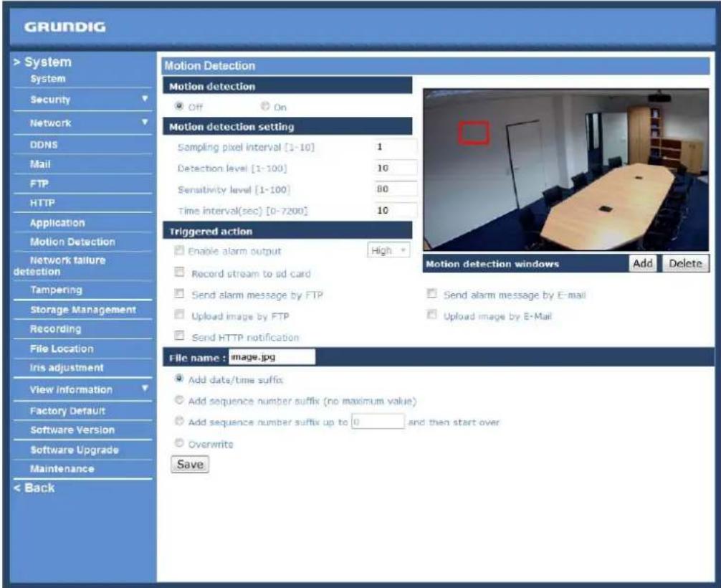Open the Factory Default page
This screenshot has height=588, width=721.
pos(67,411)
